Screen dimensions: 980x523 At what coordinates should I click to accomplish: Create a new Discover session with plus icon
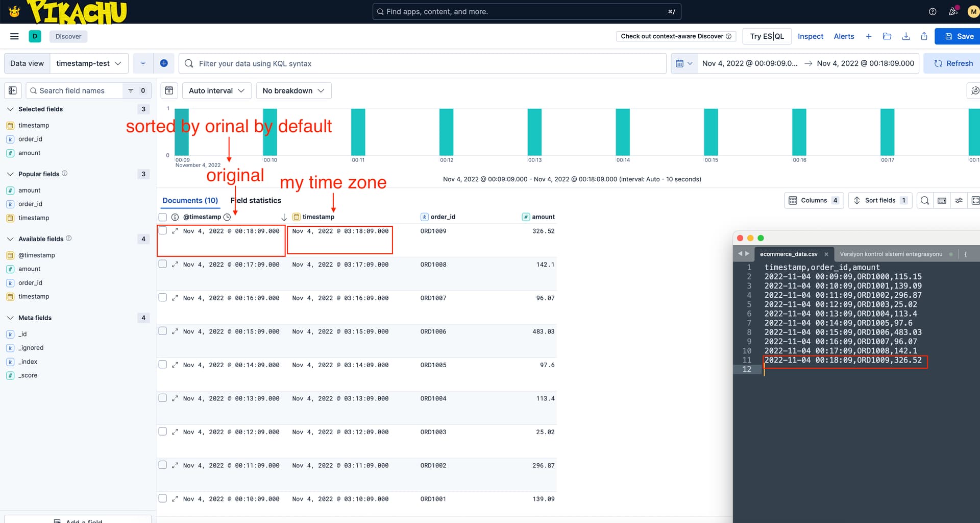869,36
